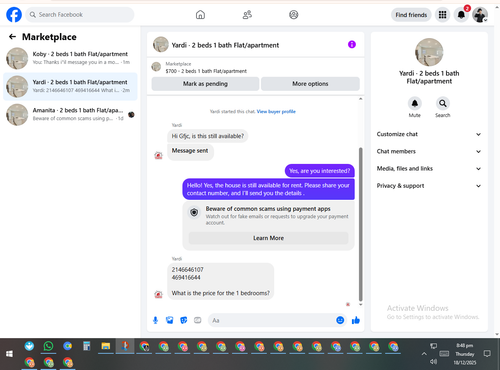Screen dimensions: 500x370
Task: Open the notifications bell in the header
Action: pos(461,15)
